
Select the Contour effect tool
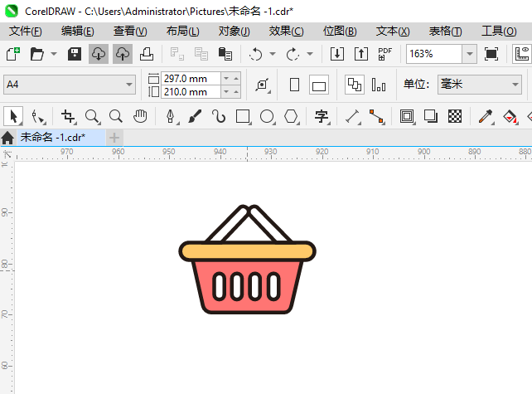[407, 116]
